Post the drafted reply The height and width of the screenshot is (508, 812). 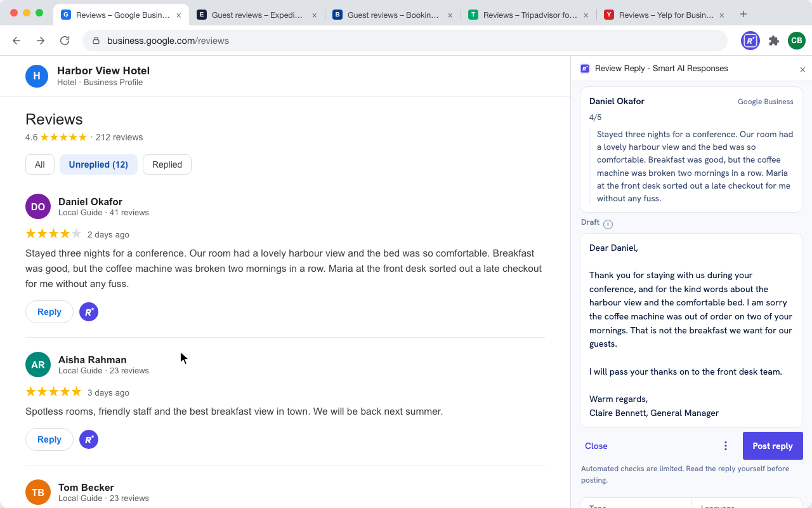[x=773, y=446]
